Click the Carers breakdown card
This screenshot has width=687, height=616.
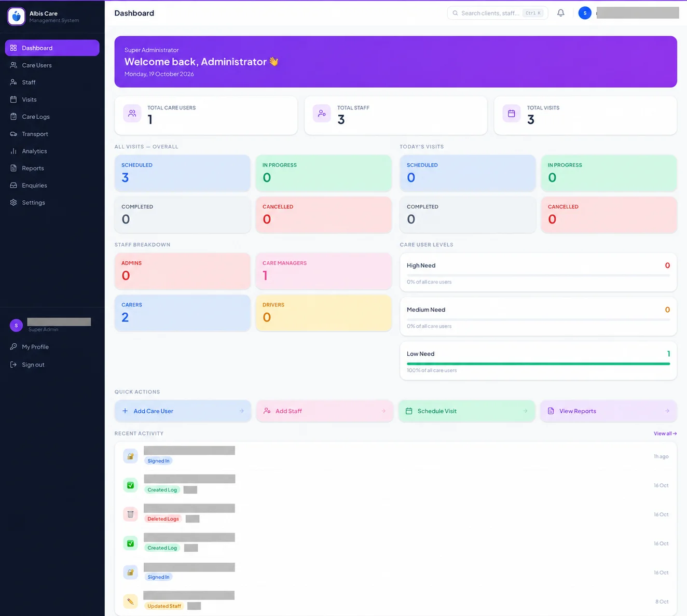[183, 313]
